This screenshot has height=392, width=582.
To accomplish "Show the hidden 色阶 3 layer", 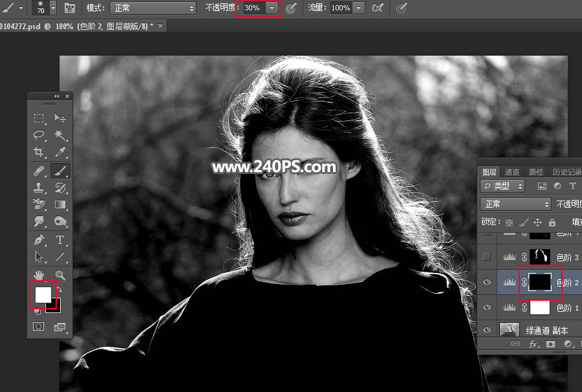I will point(488,257).
